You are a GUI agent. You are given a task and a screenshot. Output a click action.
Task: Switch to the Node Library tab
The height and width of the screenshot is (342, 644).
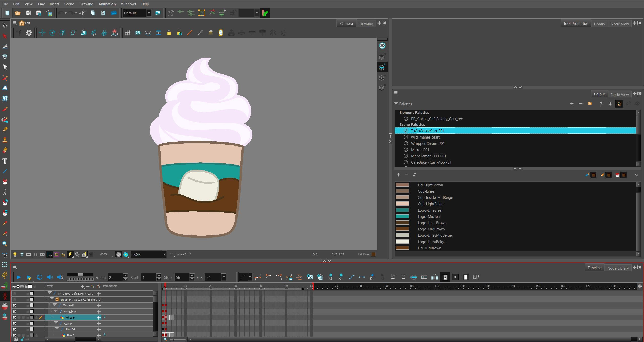pos(618,268)
